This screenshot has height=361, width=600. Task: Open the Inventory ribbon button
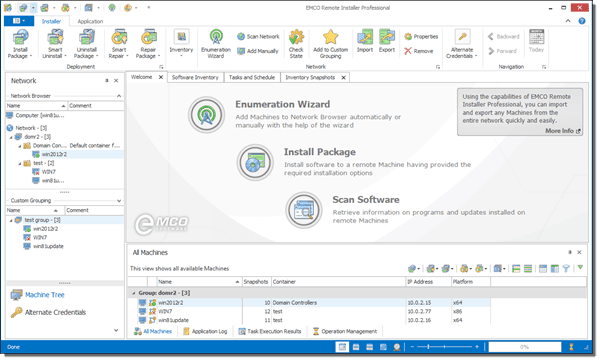point(181,44)
